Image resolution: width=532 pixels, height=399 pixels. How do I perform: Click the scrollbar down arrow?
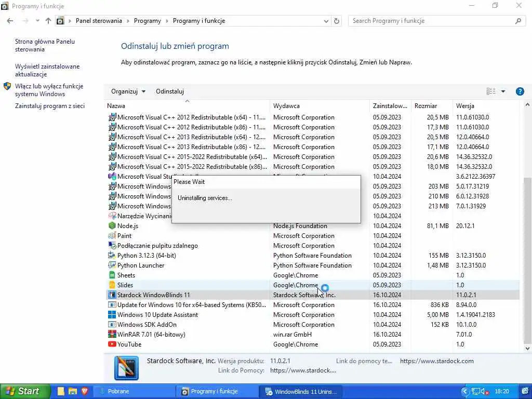(x=527, y=348)
